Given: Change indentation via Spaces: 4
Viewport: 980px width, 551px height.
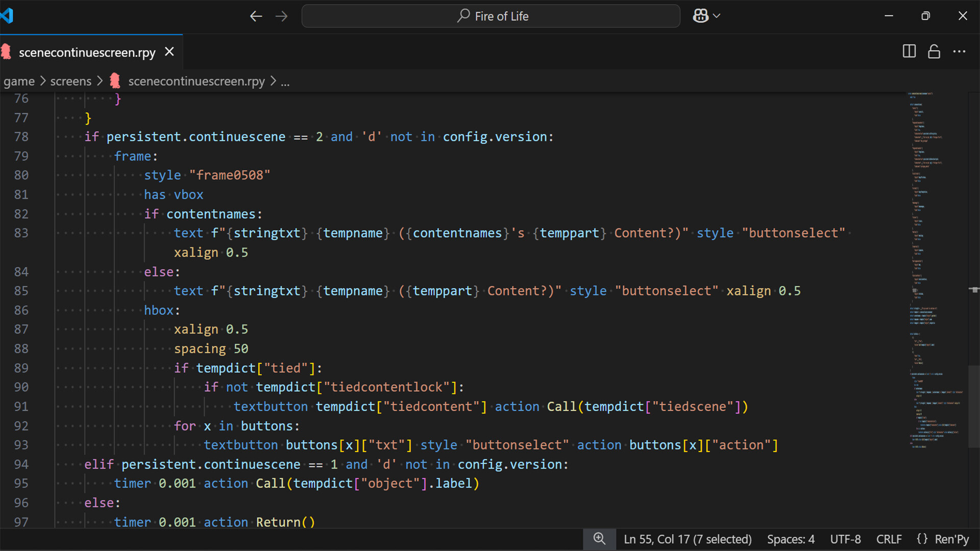Looking at the screenshot, I should point(791,539).
